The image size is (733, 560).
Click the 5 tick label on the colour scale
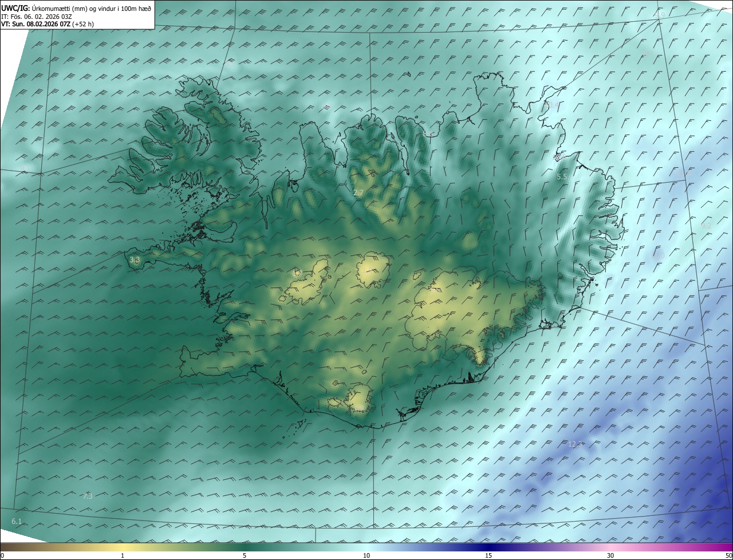(245, 555)
